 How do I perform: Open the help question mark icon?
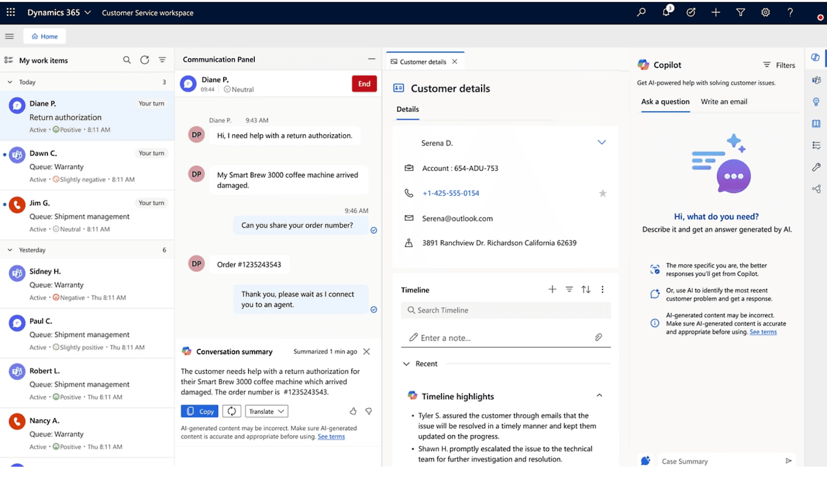click(790, 12)
